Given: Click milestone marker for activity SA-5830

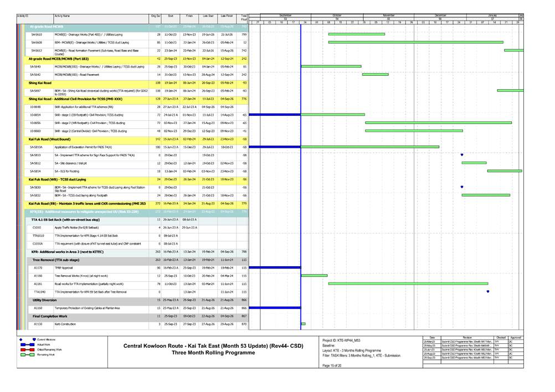Looking at the screenshot, I should (461, 187).
